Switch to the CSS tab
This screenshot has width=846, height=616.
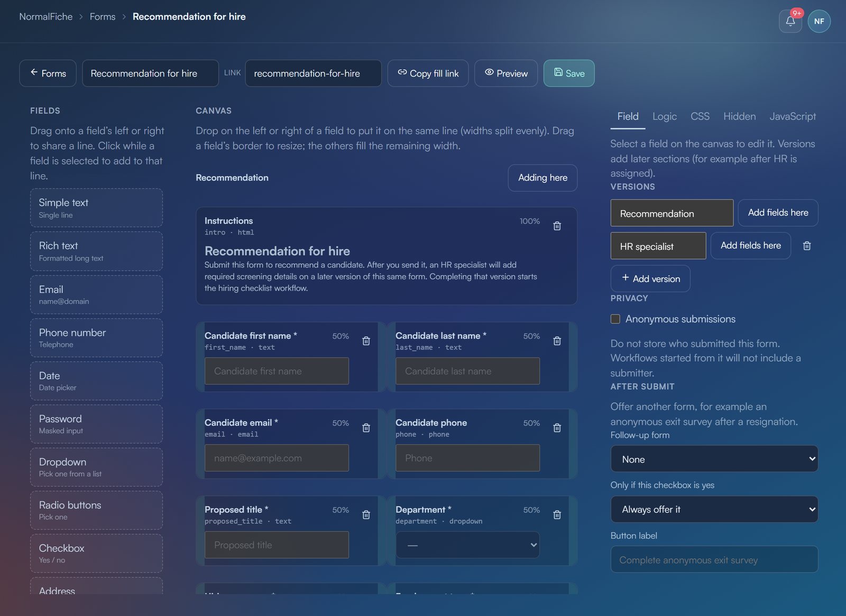tap(700, 116)
